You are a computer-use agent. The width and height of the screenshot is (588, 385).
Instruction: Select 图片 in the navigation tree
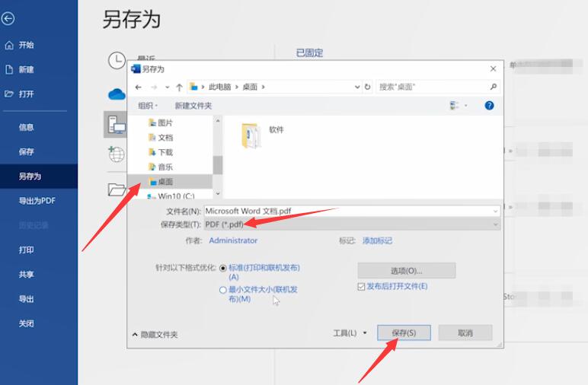(x=161, y=123)
